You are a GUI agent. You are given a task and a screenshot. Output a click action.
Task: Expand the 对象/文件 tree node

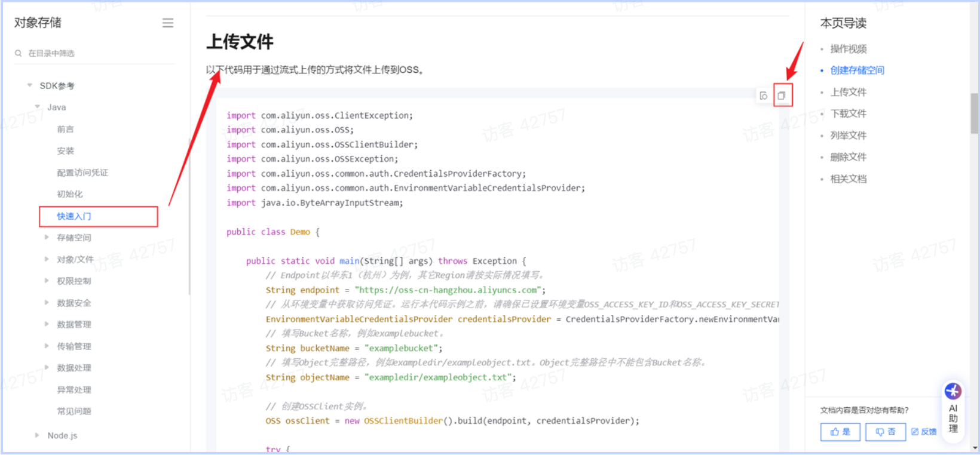[x=47, y=259]
